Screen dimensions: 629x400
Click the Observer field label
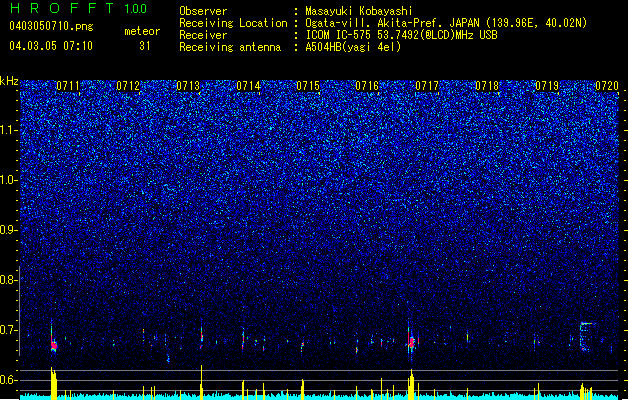[203, 11]
